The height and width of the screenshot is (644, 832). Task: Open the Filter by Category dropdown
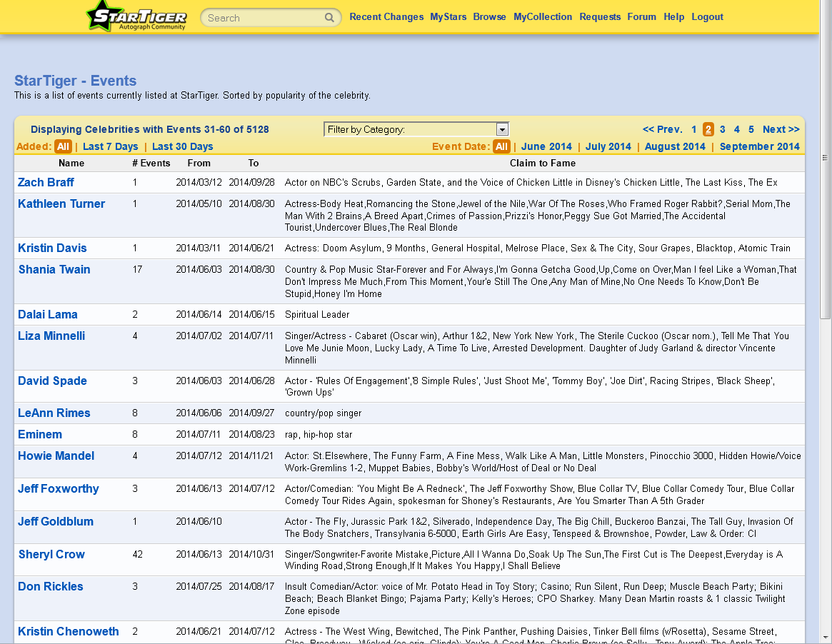416,129
